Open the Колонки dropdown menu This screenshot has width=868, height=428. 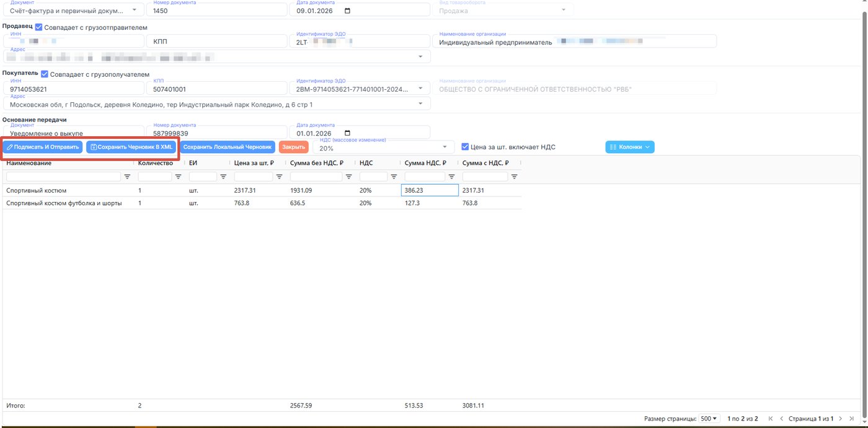click(x=629, y=147)
